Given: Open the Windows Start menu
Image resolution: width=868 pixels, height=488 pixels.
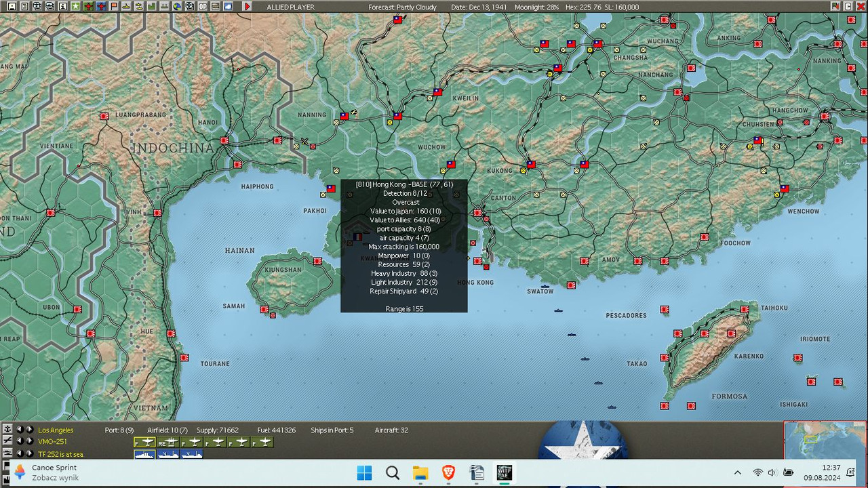Looking at the screenshot, I should coord(364,472).
